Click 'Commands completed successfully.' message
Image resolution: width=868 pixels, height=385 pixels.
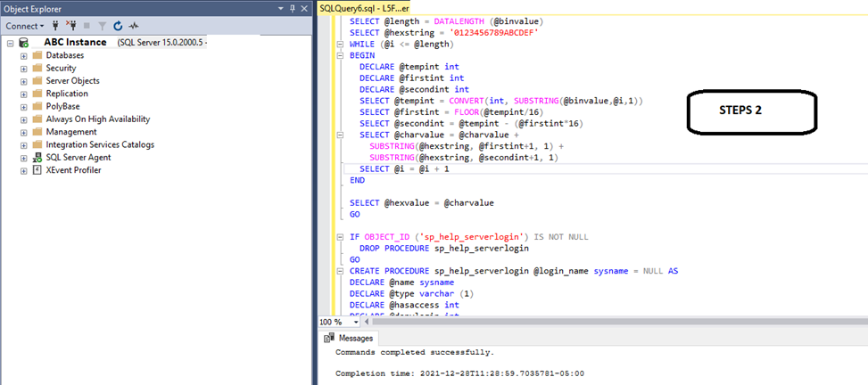[415, 352]
